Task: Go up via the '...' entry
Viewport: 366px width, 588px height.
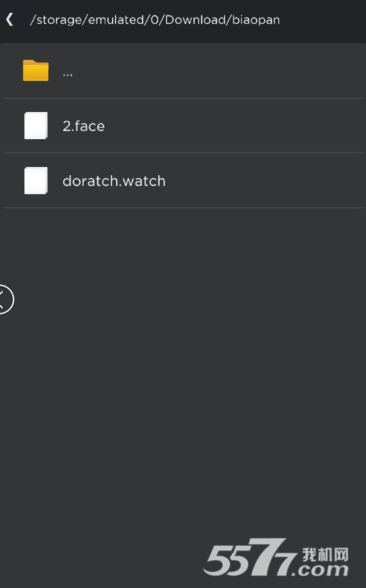Action: (67, 74)
